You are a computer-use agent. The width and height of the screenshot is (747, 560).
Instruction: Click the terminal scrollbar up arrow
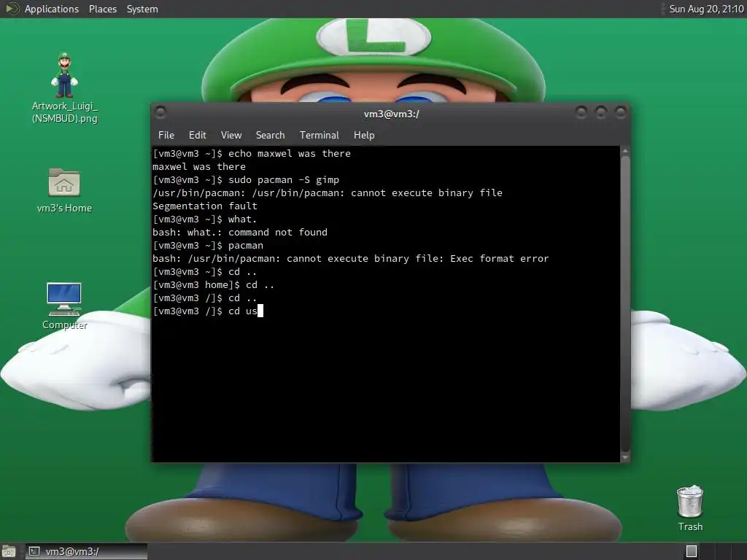625,151
